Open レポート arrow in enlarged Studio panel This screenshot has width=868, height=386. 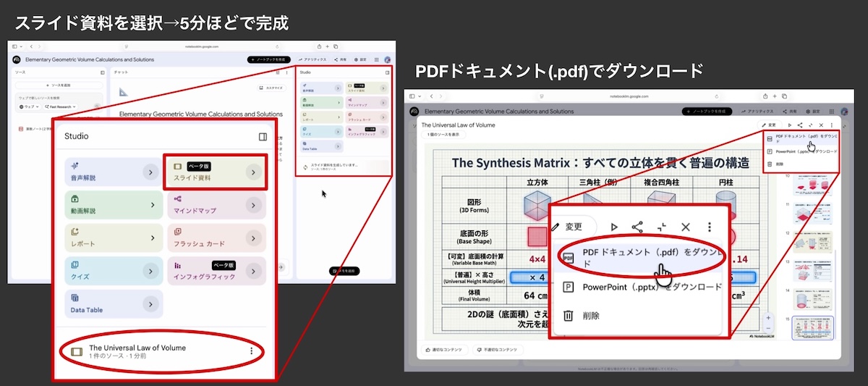[x=152, y=238]
